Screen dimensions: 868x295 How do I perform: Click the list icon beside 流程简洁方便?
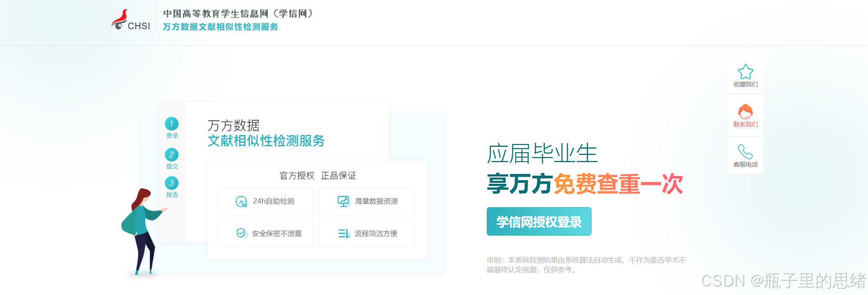pyautogui.click(x=344, y=233)
